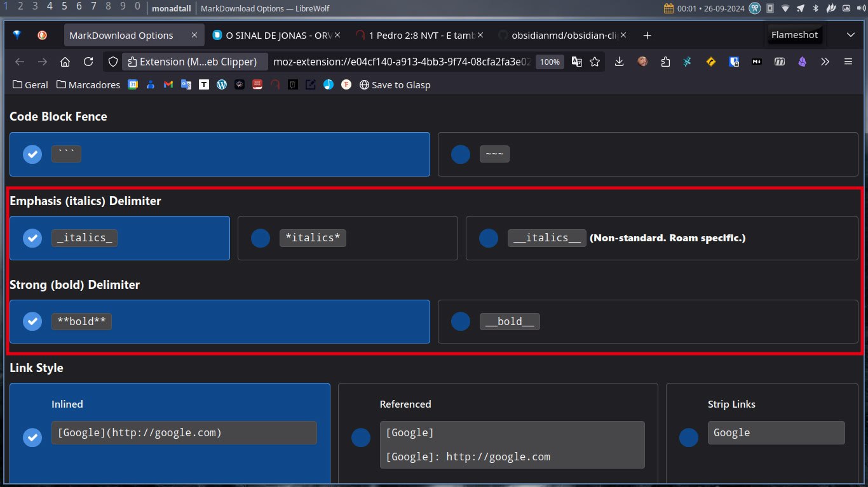Open the pinned blue gem tab
868x487 pixels.
(17, 36)
